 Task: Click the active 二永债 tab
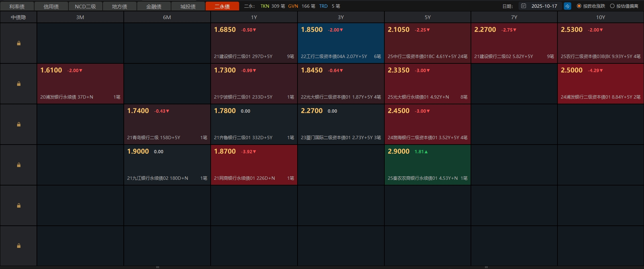222,6
